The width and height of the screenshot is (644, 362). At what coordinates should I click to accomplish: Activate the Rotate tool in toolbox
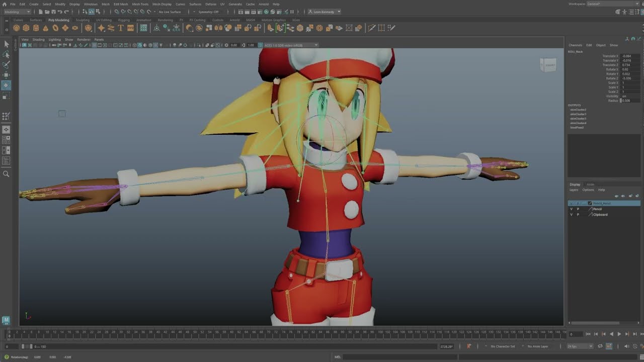tap(6, 85)
